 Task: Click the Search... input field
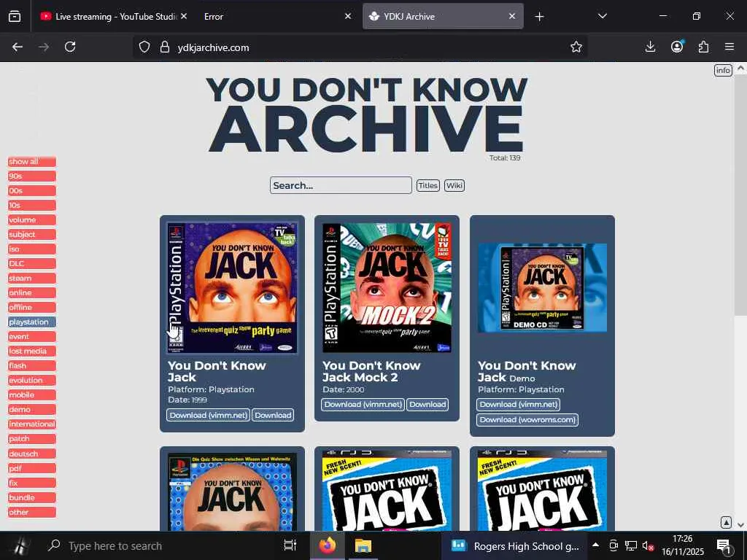(341, 185)
